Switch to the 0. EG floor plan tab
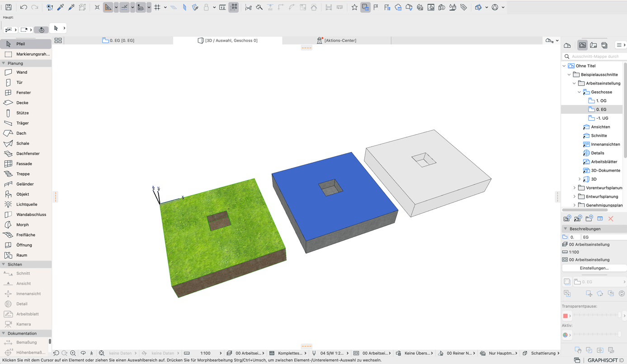627x364 pixels. tap(118, 40)
